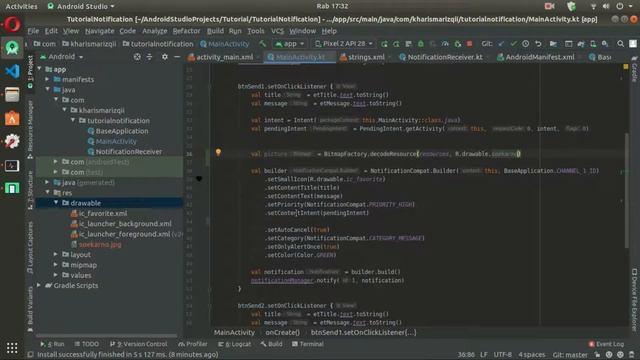Expand the manifests folder
Screen dimensions: 640x360
48,79
